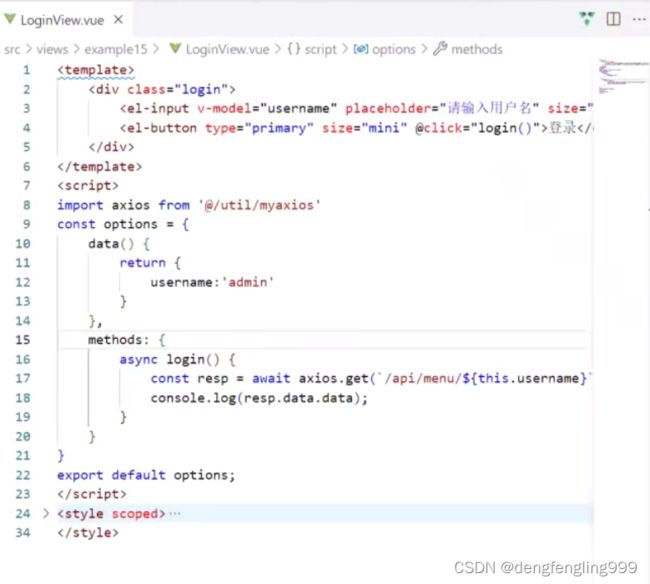The width and height of the screenshot is (650, 584).
Task: Click line number 24 in gutter
Action: [x=23, y=514]
